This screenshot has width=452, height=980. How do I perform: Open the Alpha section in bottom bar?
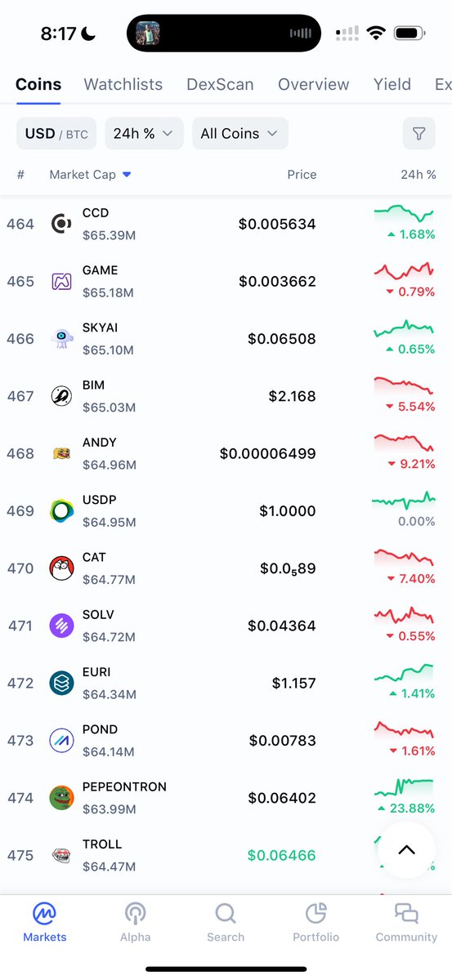pos(136,922)
